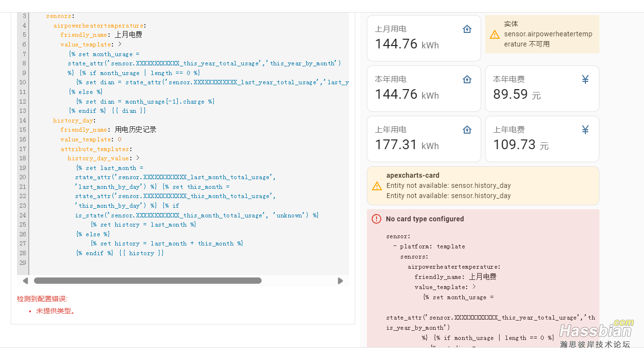Click 未提供类型 error bullet

point(56,311)
